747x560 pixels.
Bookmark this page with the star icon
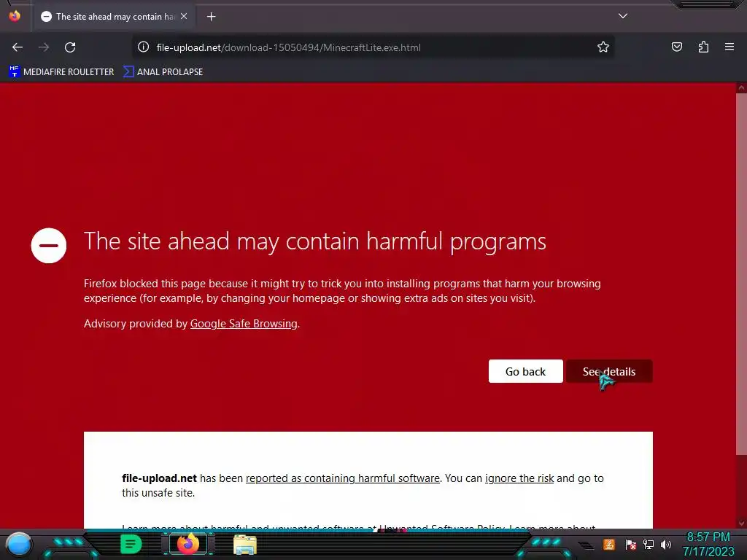coord(603,47)
